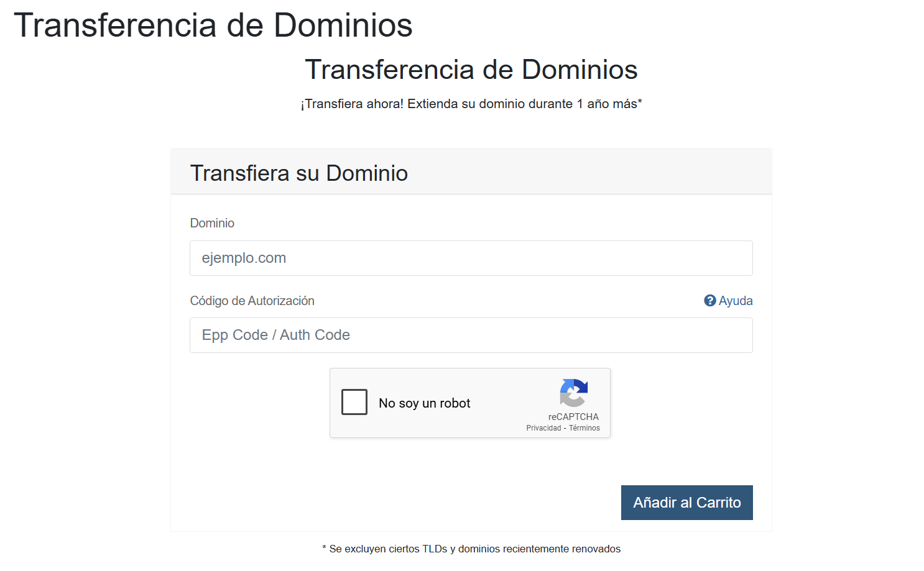Click the "No soy un robot" label text
The height and width of the screenshot is (571, 924).
[425, 403]
